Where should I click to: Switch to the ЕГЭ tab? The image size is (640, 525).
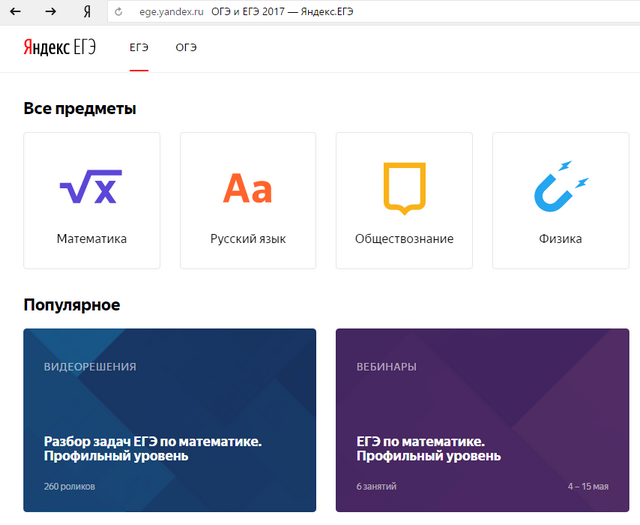pos(139,47)
